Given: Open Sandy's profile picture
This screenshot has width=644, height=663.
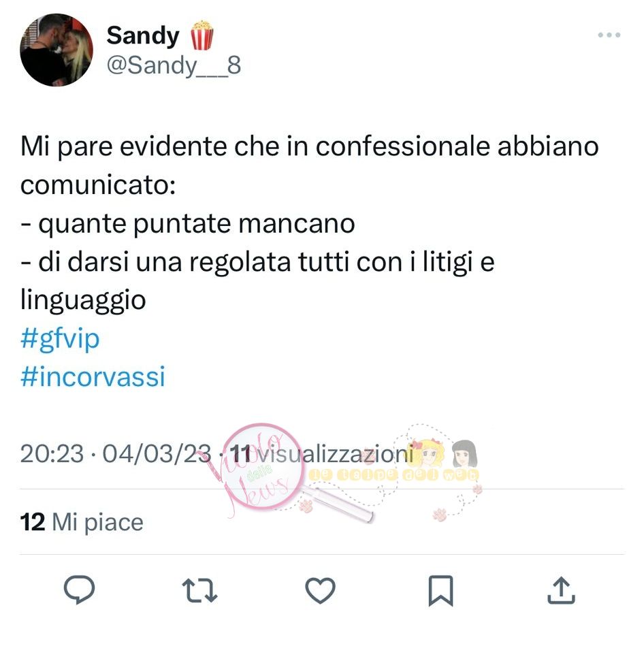Looking at the screenshot, I should tap(57, 50).
